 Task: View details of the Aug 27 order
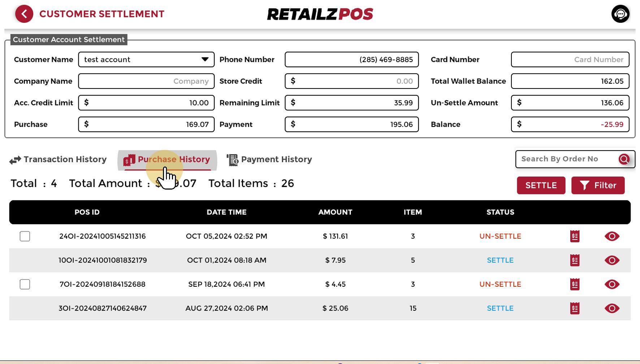click(x=612, y=308)
